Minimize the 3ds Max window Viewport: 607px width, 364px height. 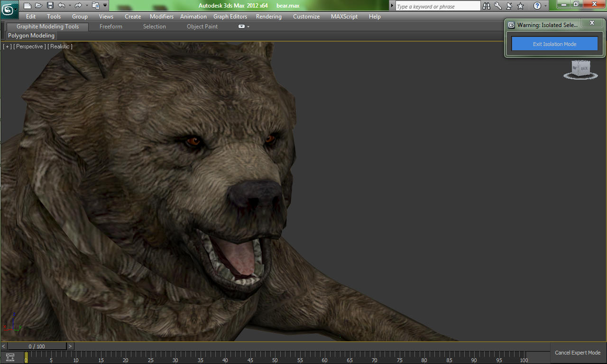click(564, 4)
